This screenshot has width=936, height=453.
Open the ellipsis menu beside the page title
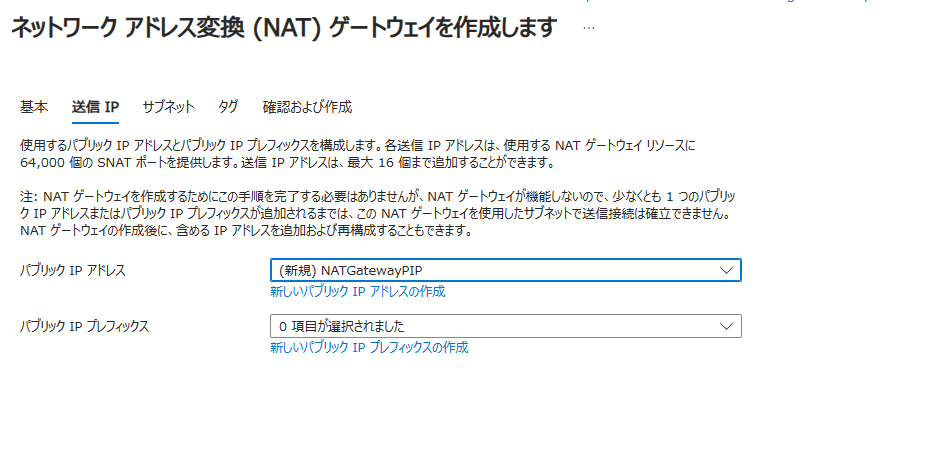(589, 28)
